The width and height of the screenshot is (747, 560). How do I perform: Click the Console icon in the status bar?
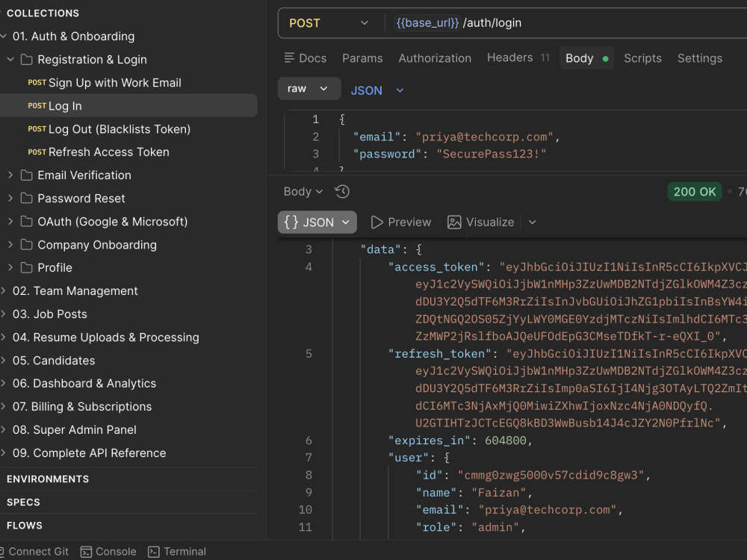[x=86, y=552]
